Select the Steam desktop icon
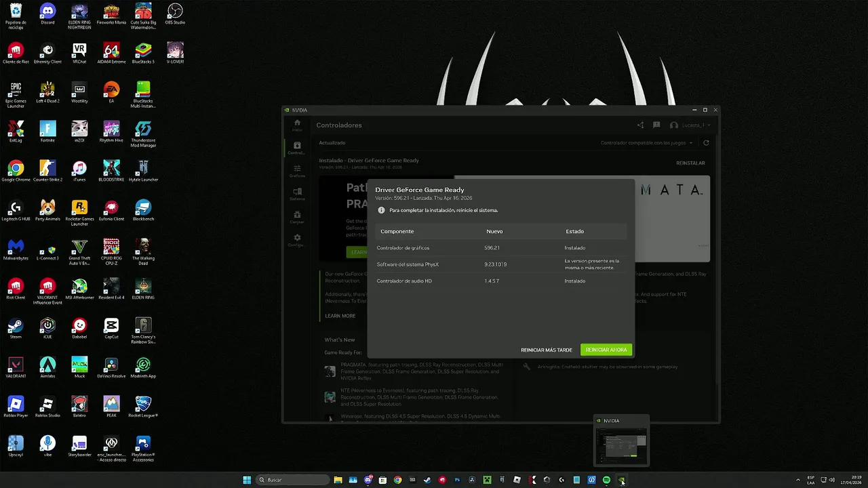 point(16,329)
